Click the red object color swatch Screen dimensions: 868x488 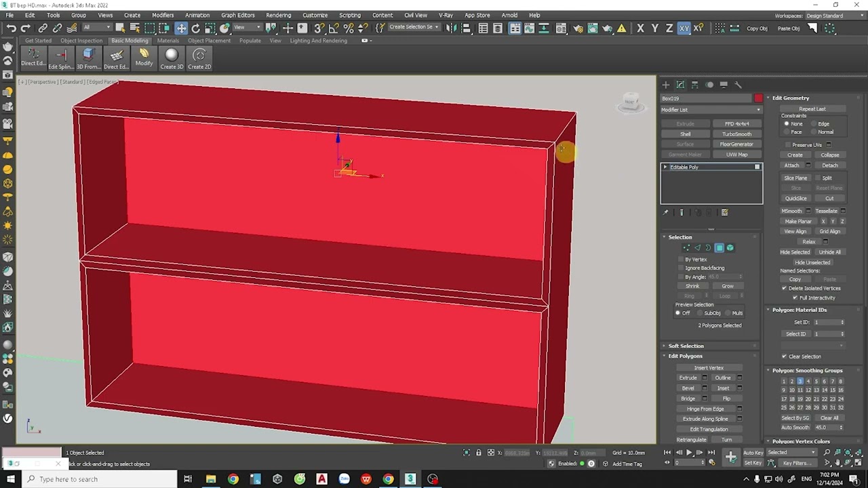coord(758,98)
